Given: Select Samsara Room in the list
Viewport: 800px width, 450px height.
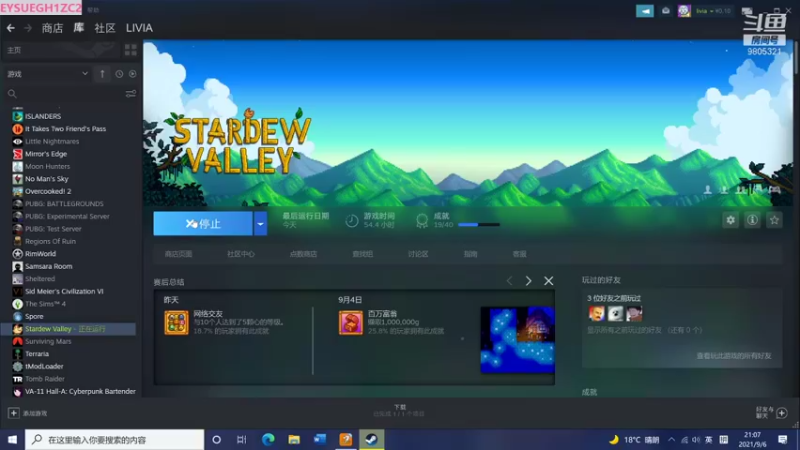Looking at the screenshot, I should (48, 266).
